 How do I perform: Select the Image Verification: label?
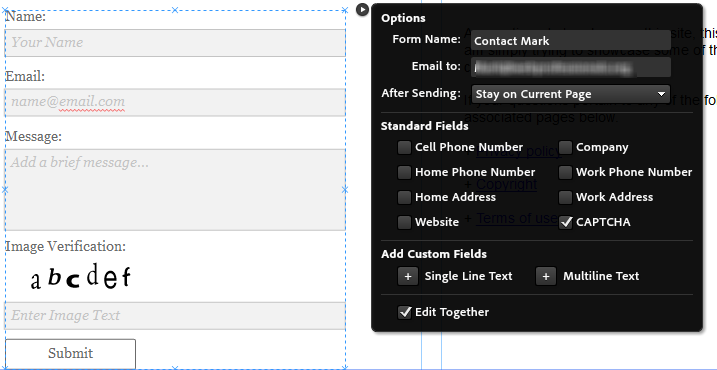pyautogui.click(x=65, y=246)
